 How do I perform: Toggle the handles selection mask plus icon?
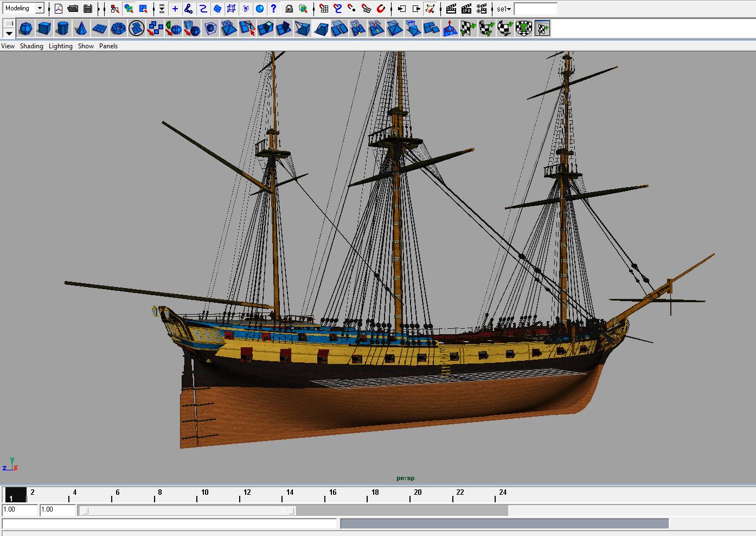point(175,9)
